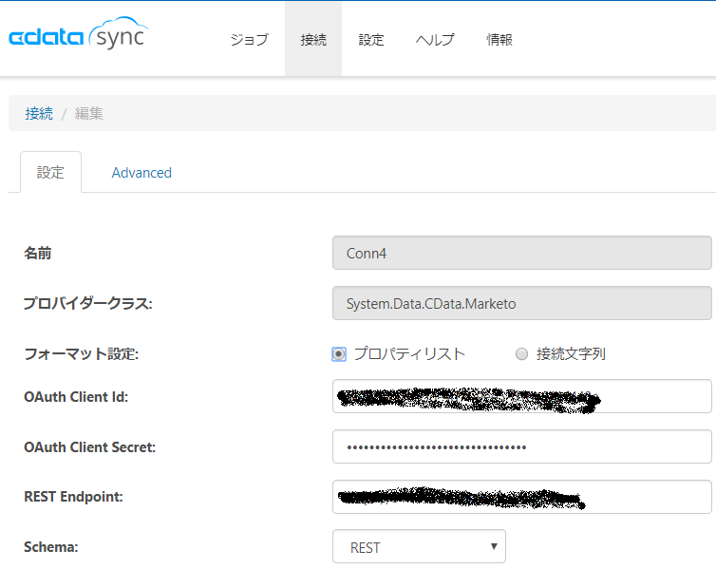Open the ジョブ menu item
The image size is (716, 588).
(x=250, y=40)
